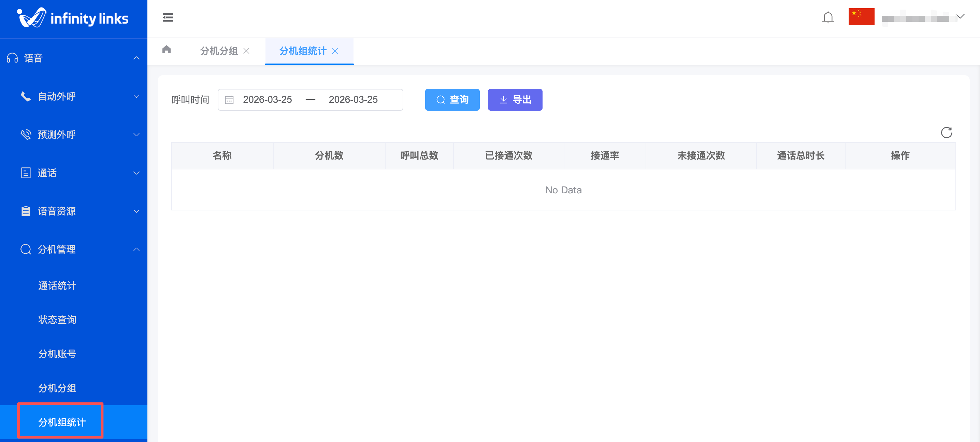980x442 pixels.
Task: Open the user account dropdown arrow
Action: (x=960, y=17)
